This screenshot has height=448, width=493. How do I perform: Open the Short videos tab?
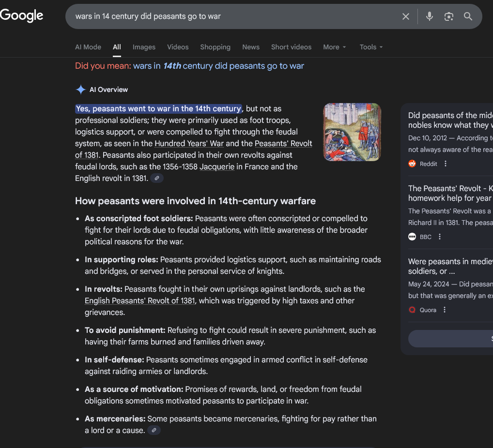tap(291, 47)
